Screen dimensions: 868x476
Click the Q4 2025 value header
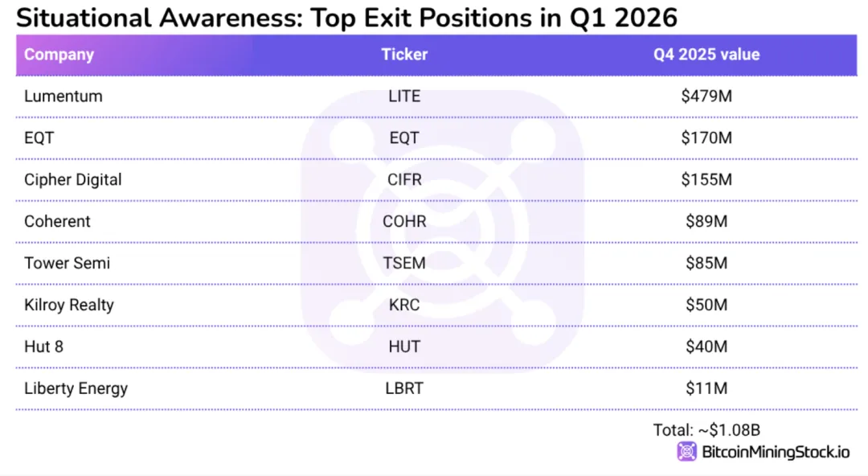point(706,55)
